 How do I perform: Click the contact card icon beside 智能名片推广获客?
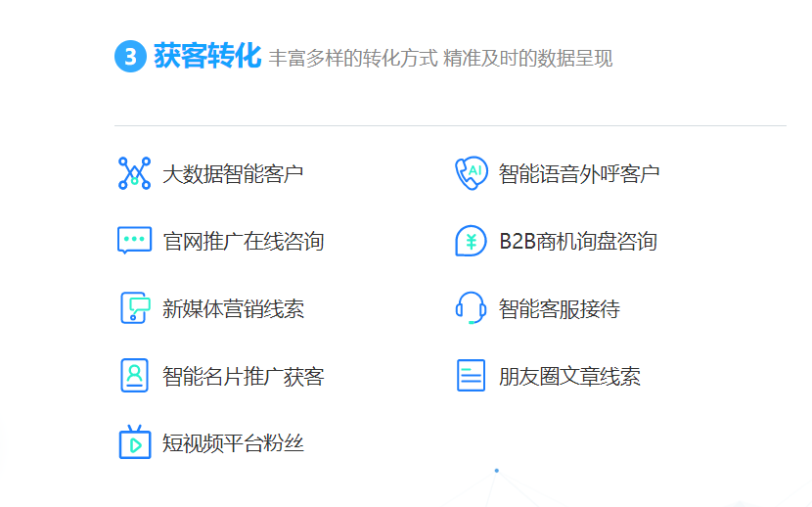coord(135,376)
